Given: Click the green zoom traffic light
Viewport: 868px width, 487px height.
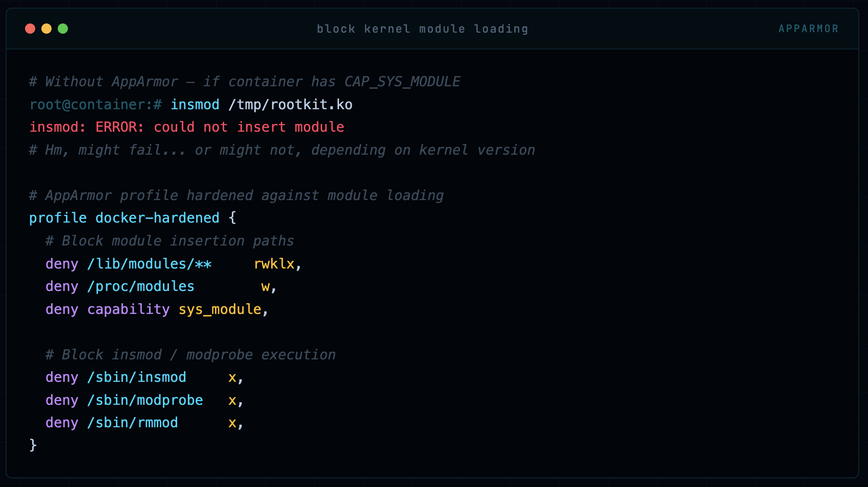Looking at the screenshot, I should coord(63,29).
